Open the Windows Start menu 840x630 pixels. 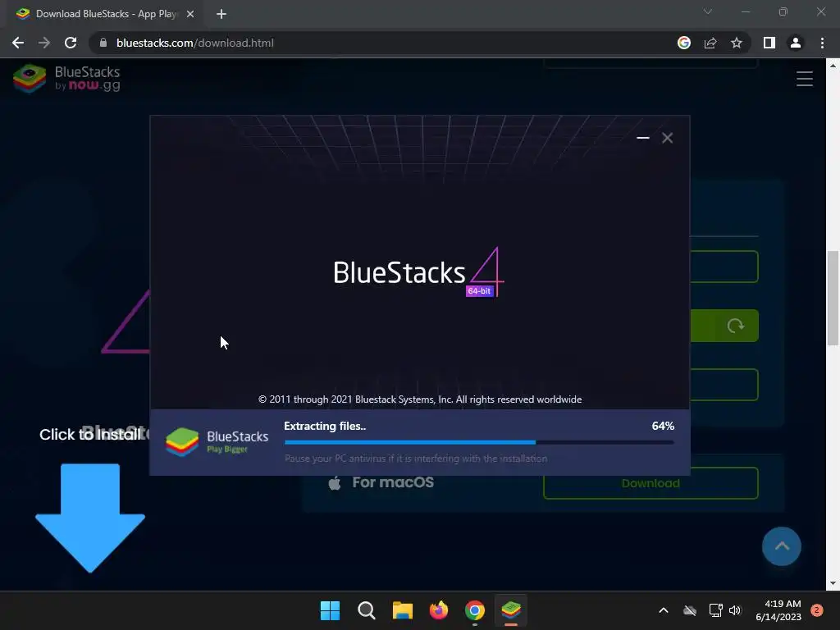pos(330,610)
